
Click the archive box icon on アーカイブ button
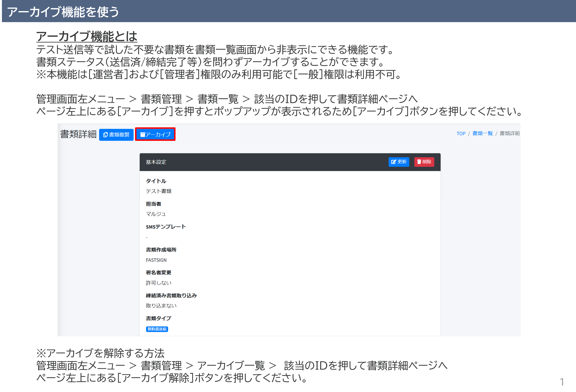[142, 134]
